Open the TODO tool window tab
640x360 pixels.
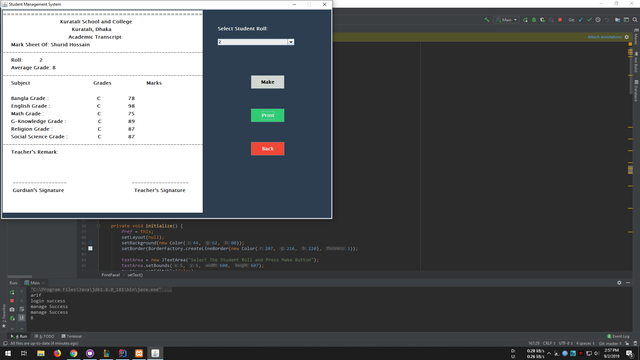(x=44, y=336)
